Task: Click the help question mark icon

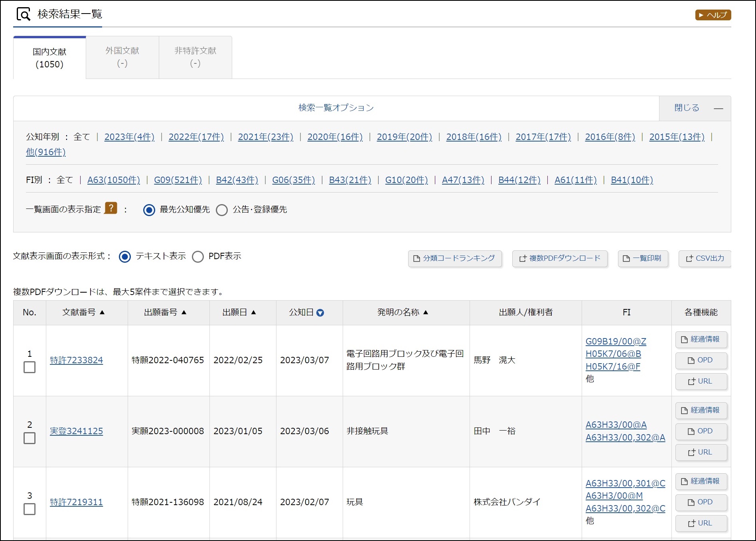Action: (x=111, y=208)
